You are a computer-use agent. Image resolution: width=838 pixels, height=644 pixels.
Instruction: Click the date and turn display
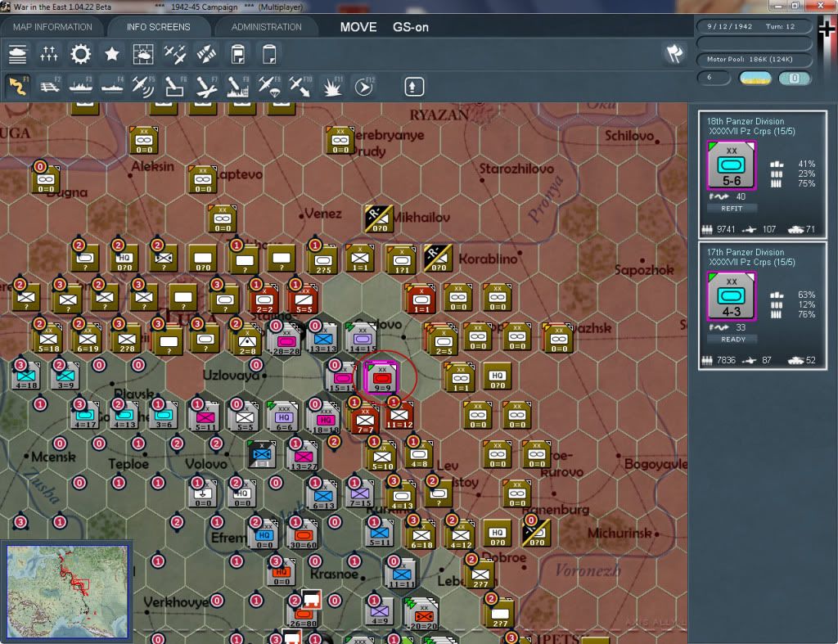coord(754,26)
